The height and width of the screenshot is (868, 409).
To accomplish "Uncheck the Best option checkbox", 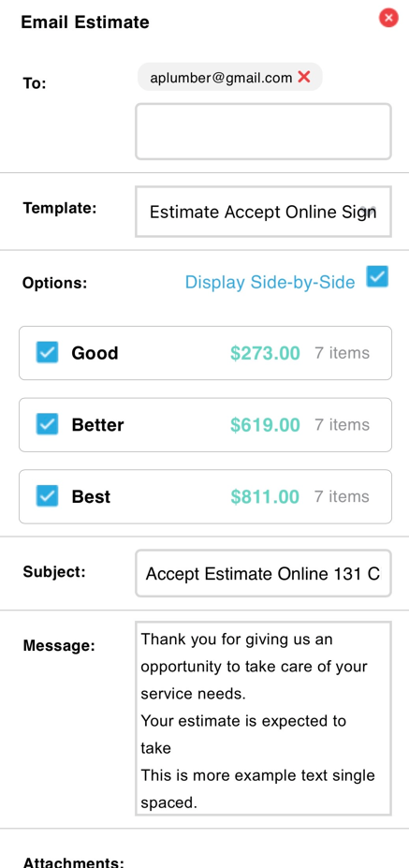I will tap(47, 496).
